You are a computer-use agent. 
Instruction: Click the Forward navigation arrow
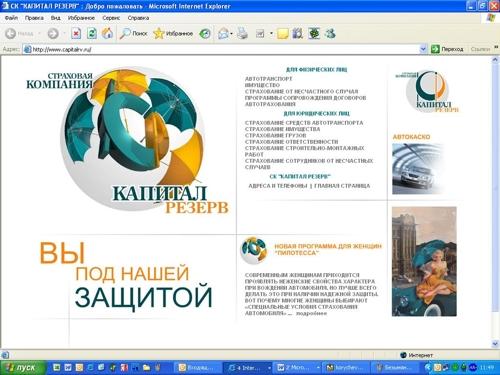[53, 33]
